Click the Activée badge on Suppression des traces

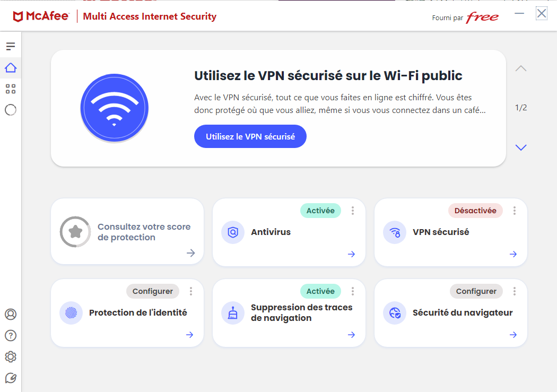coord(320,291)
